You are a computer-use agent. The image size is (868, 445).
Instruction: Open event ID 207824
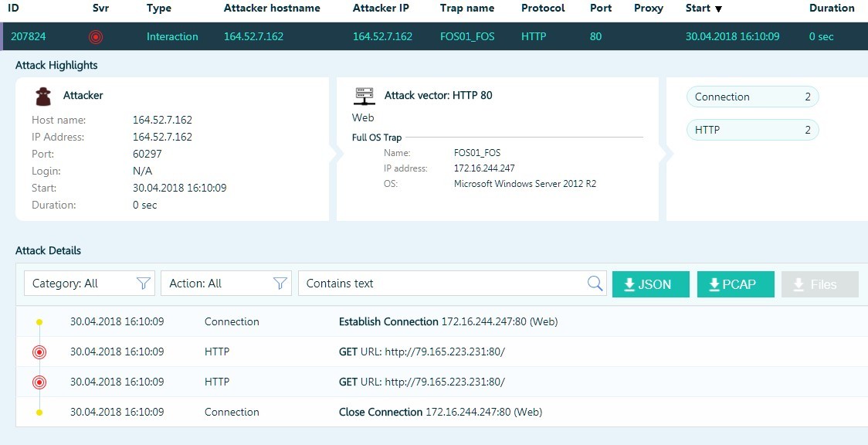(x=27, y=36)
